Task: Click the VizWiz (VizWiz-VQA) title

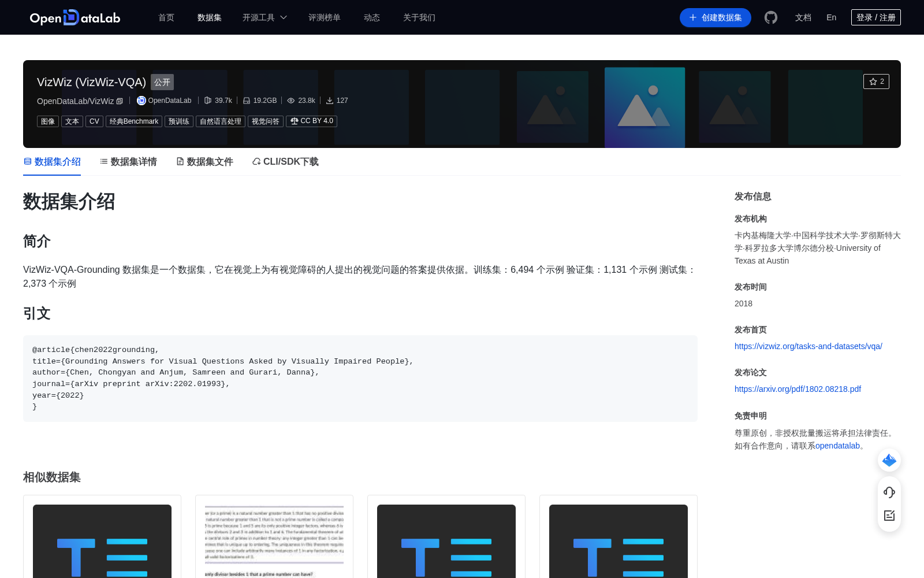Action: tap(91, 82)
